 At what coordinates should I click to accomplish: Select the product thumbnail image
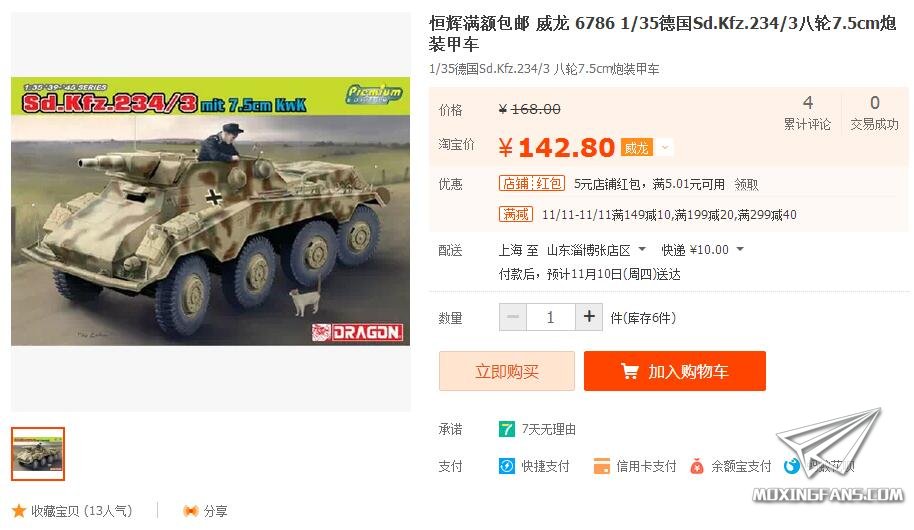click(x=38, y=454)
